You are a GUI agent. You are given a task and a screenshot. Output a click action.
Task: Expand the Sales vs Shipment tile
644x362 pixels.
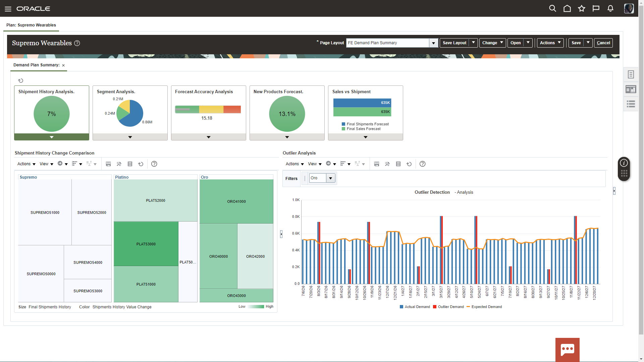[365, 137]
